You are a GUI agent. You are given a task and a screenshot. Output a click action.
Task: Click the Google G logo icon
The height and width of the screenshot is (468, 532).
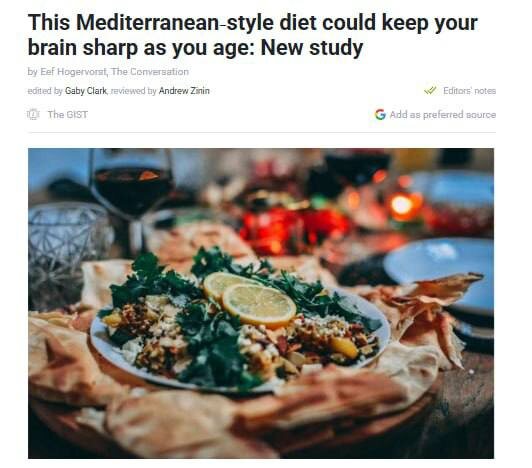pyautogui.click(x=380, y=114)
